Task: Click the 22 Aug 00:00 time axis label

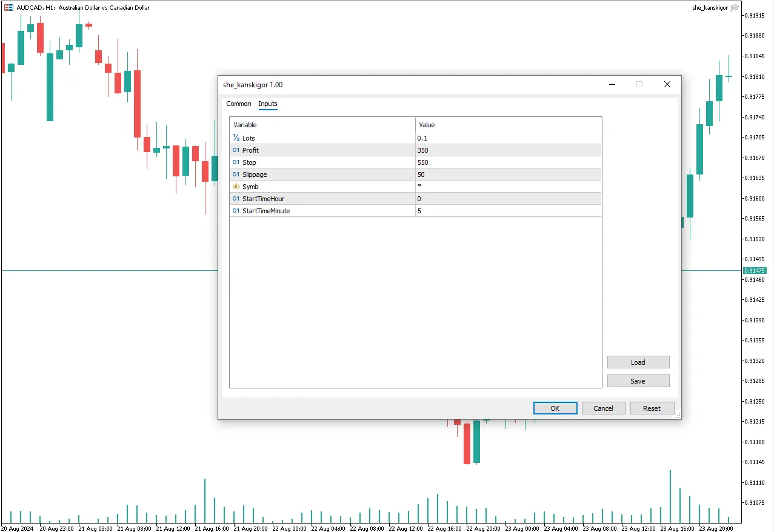Action: [x=289, y=528]
